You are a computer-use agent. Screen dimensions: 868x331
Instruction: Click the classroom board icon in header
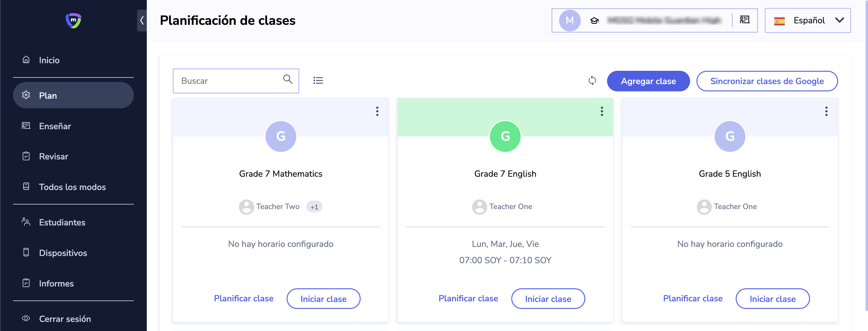pyautogui.click(x=744, y=20)
